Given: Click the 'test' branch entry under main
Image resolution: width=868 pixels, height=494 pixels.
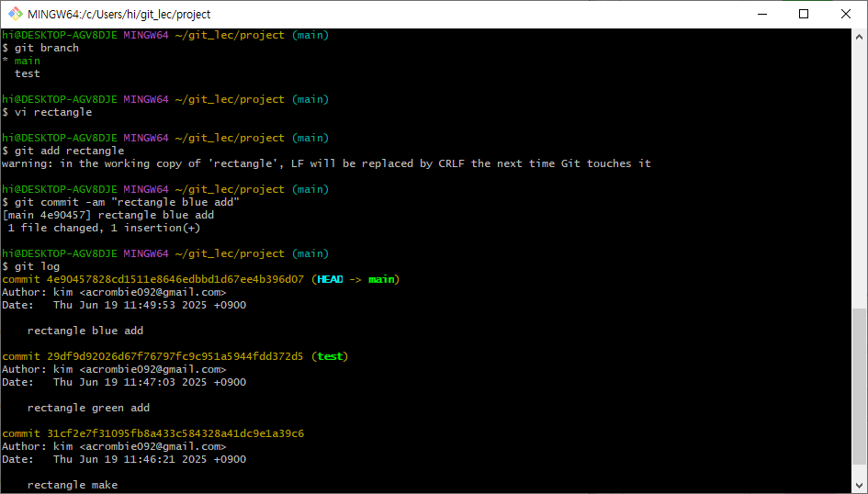Looking at the screenshot, I should (28, 73).
